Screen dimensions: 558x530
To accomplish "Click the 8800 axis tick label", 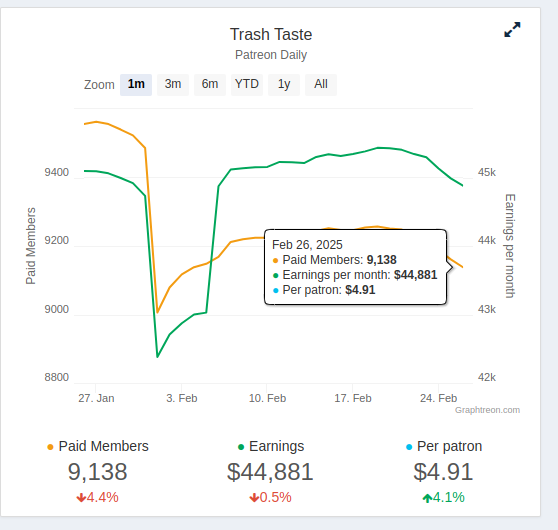I will pos(57,377).
